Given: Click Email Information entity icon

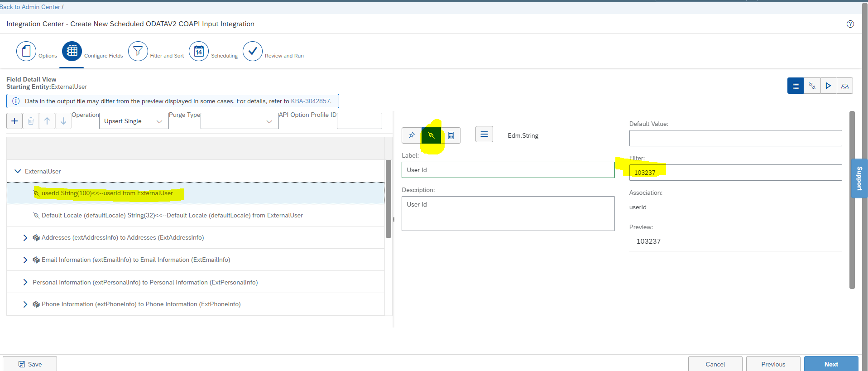Looking at the screenshot, I should [x=36, y=260].
